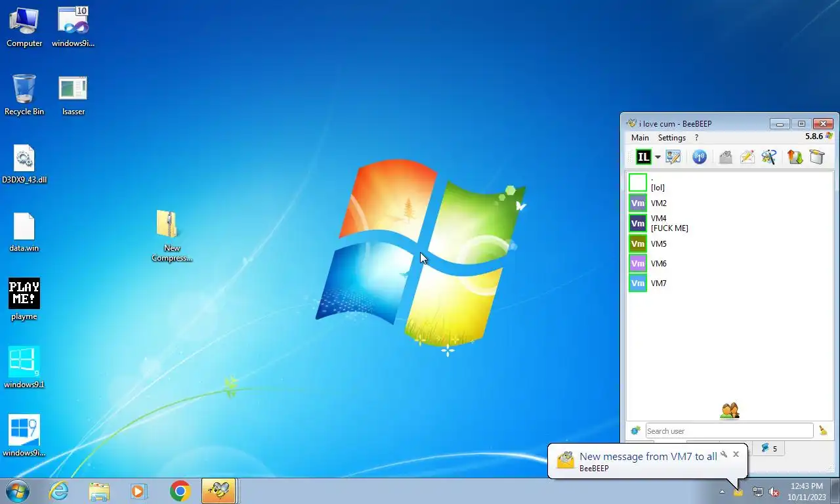Open the ? help menu
Image resolution: width=840 pixels, height=504 pixels.
[x=696, y=138]
